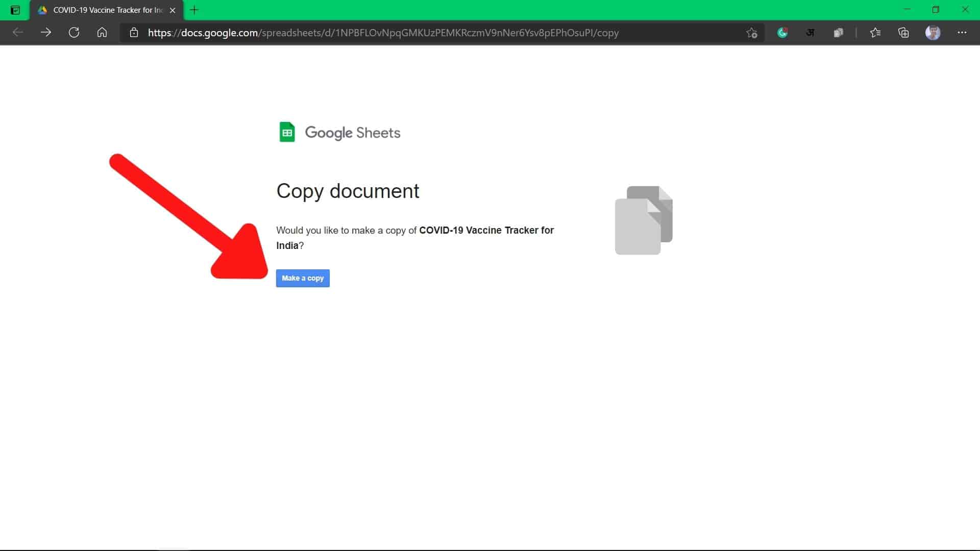
Task: Open the Favorites list
Action: [875, 33]
